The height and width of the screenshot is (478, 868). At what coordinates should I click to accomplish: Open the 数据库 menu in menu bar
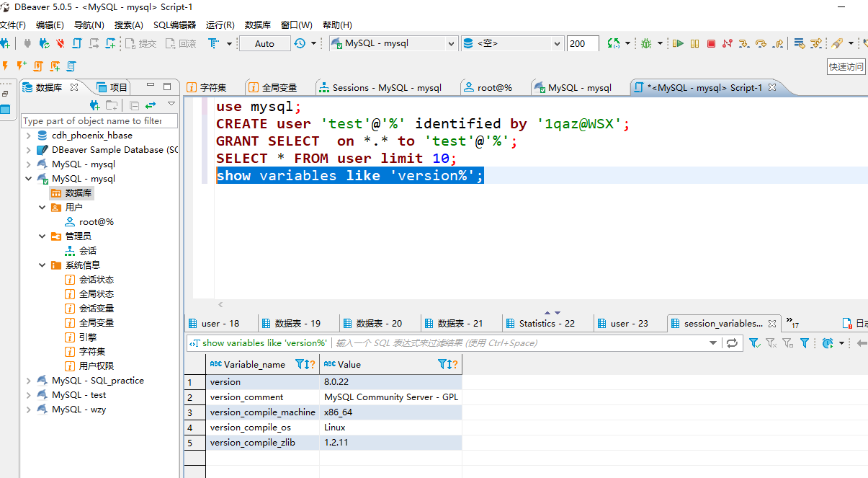point(257,25)
